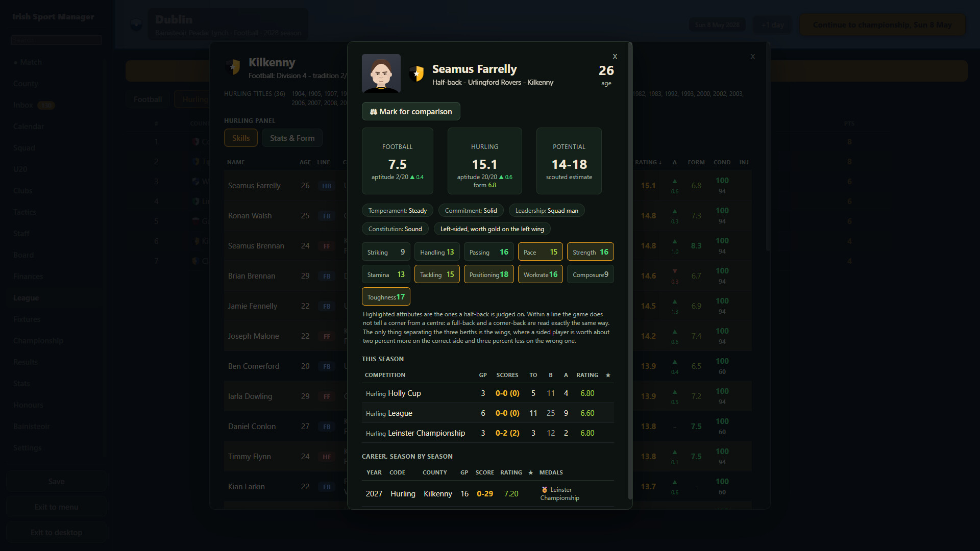This screenshot has width=980, height=551.
Task: Click the Football rating card
Action: pos(397,161)
